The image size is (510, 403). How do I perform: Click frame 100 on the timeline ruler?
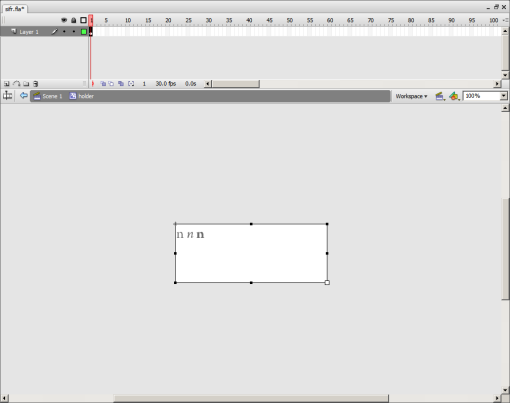click(494, 20)
